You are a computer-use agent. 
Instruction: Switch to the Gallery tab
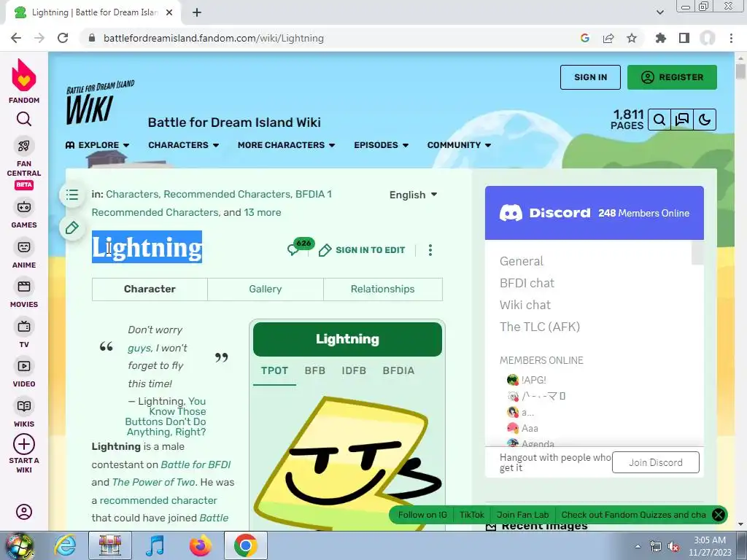266,289
